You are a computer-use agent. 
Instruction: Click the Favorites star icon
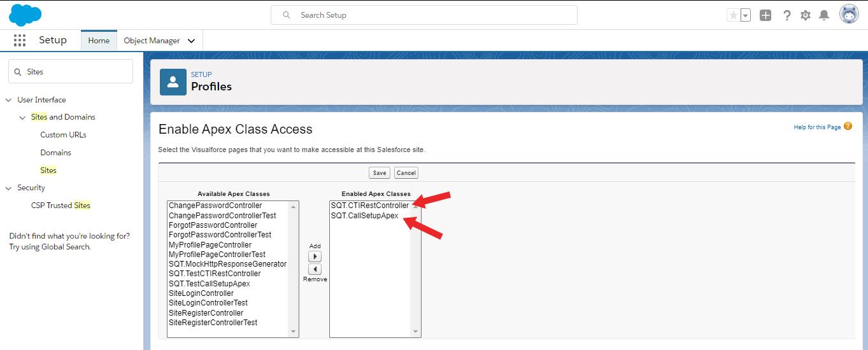[x=734, y=15]
